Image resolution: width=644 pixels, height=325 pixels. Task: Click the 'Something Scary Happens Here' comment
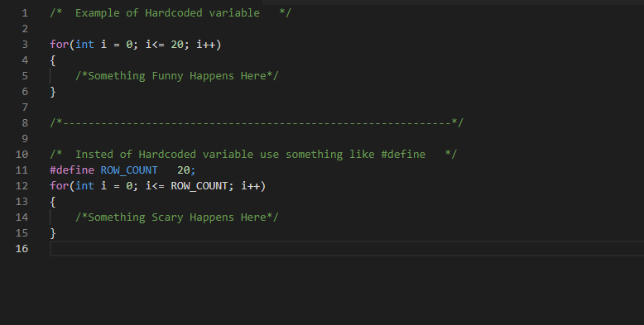[x=177, y=217]
